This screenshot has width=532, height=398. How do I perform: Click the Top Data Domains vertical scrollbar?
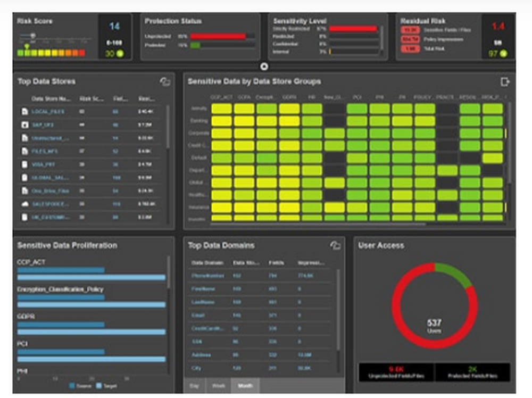coord(338,310)
